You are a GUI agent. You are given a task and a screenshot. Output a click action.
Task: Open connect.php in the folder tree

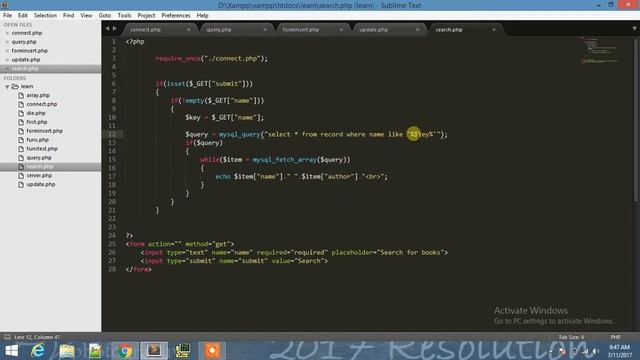pos(42,104)
